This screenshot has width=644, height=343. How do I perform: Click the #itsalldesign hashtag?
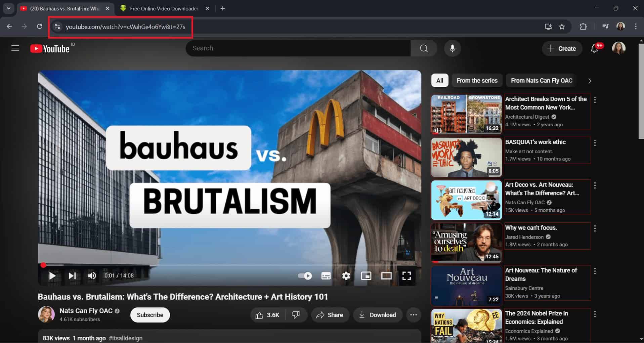(x=126, y=338)
